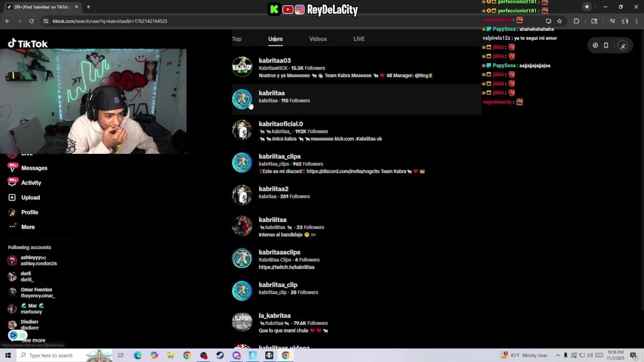Open Copilot from the taskbar
This screenshot has height=362, width=644.
point(154,355)
